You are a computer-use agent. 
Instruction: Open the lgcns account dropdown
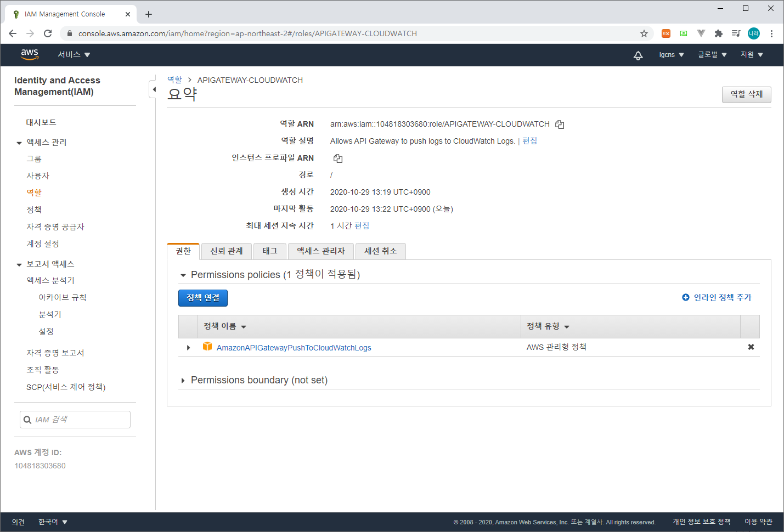click(672, 55)
